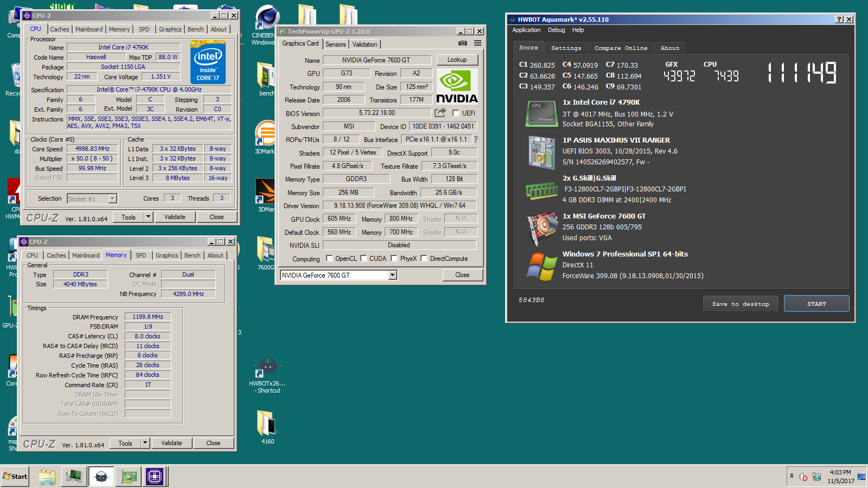868x488 pixels.
Task: Click the Aquamark help question mark button
Action: pyautogui.click(x=839, y=19)
